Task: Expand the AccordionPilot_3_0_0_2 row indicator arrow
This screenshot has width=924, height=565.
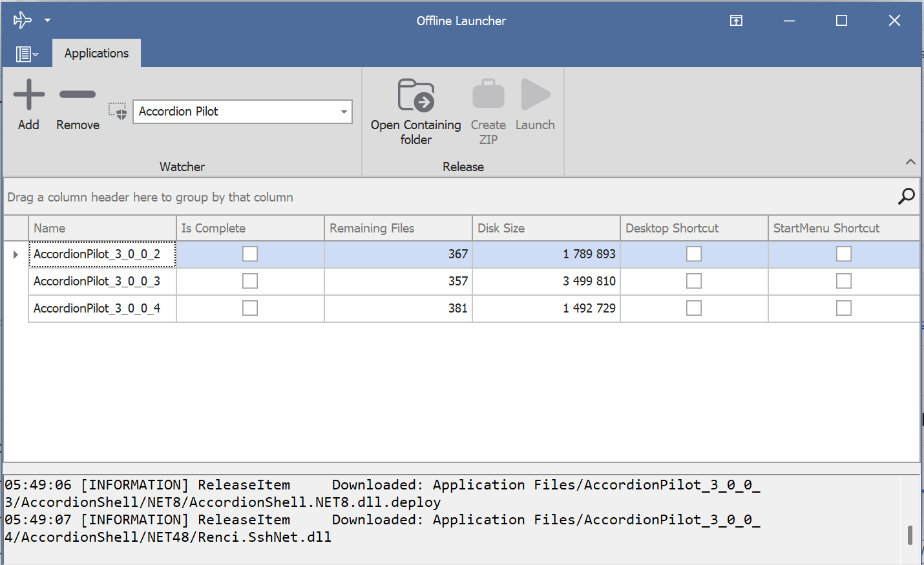Action: [x=16, y=254]
